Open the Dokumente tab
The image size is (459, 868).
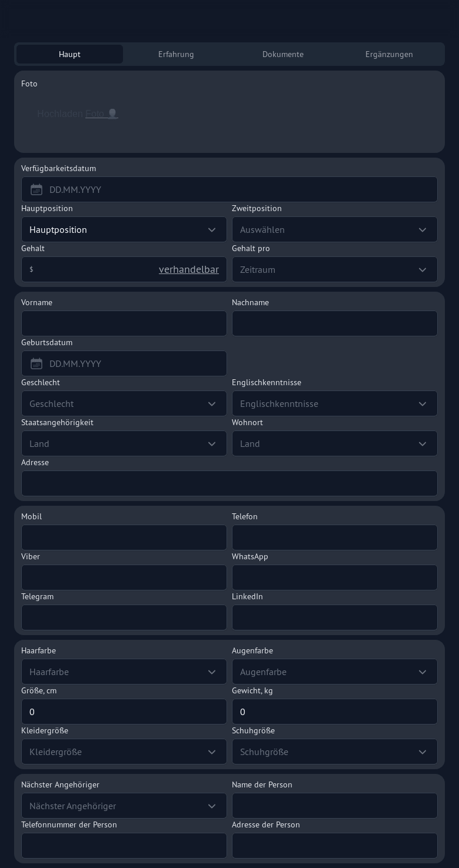click(283, 54)
